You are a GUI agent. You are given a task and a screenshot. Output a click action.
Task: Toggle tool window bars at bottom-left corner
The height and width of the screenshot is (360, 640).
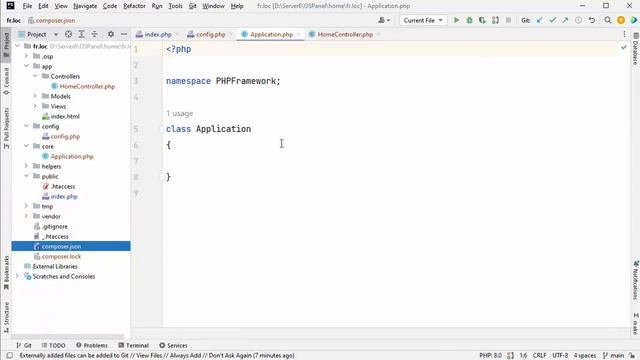[x=9, y=356]
